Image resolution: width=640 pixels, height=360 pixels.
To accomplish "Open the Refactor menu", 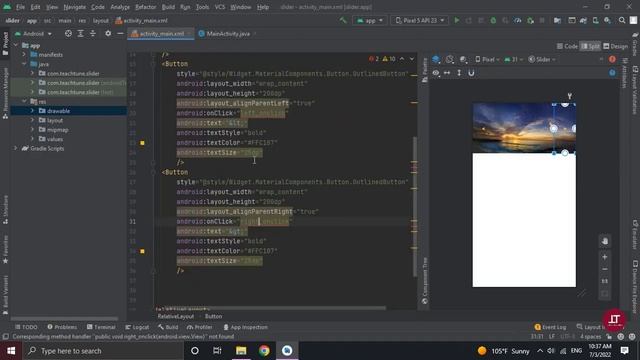I will pos(146,7).
